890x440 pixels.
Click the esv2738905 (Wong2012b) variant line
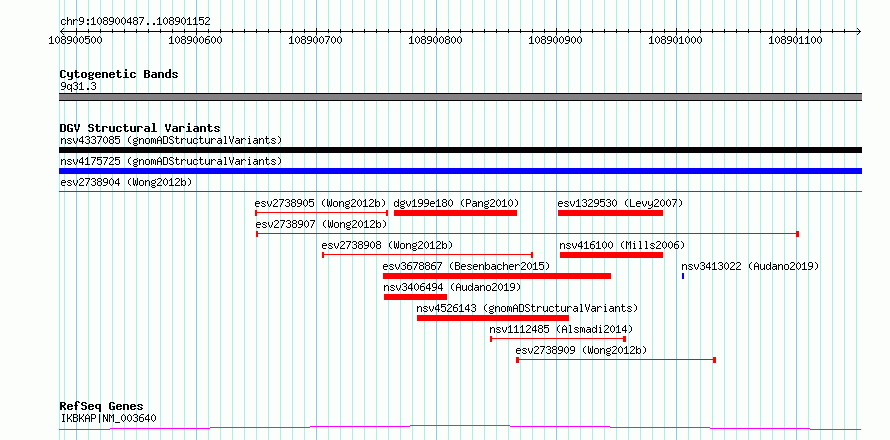coord(322,213)
